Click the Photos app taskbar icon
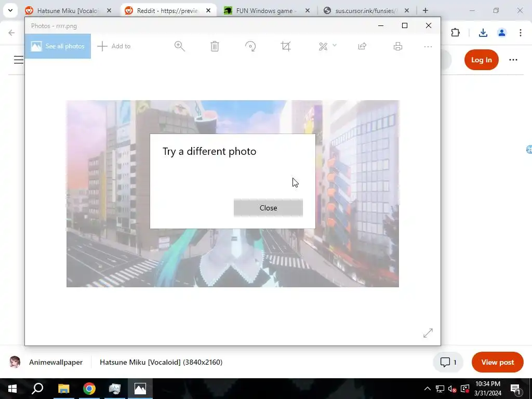Viewport: 532px width, 399px height. click(140, 389)
